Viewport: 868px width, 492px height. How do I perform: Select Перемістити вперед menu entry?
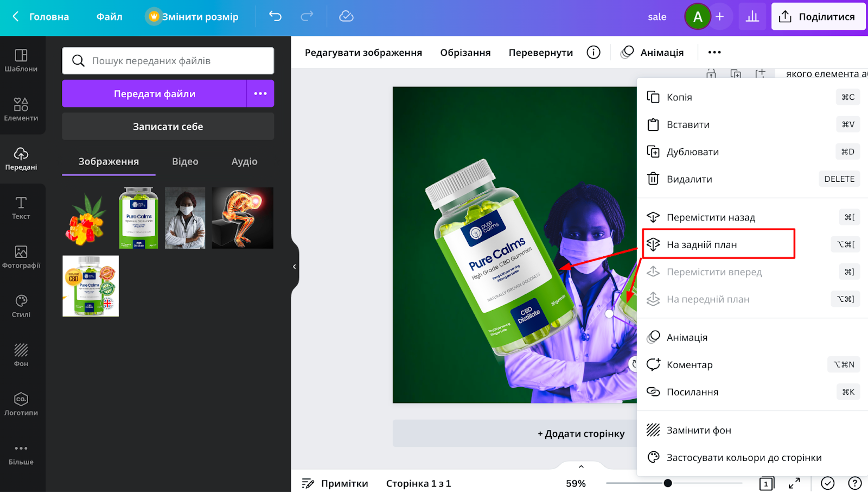[x=752, y=272]
